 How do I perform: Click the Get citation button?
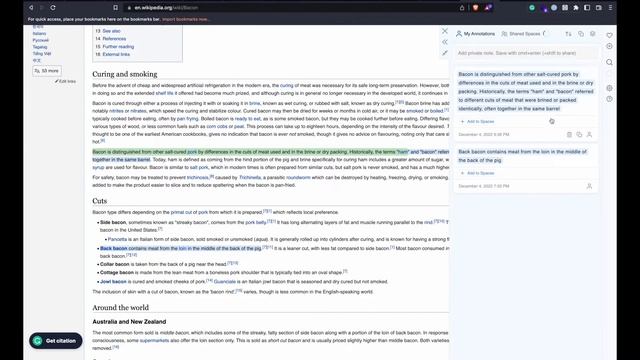coord(56,341)
